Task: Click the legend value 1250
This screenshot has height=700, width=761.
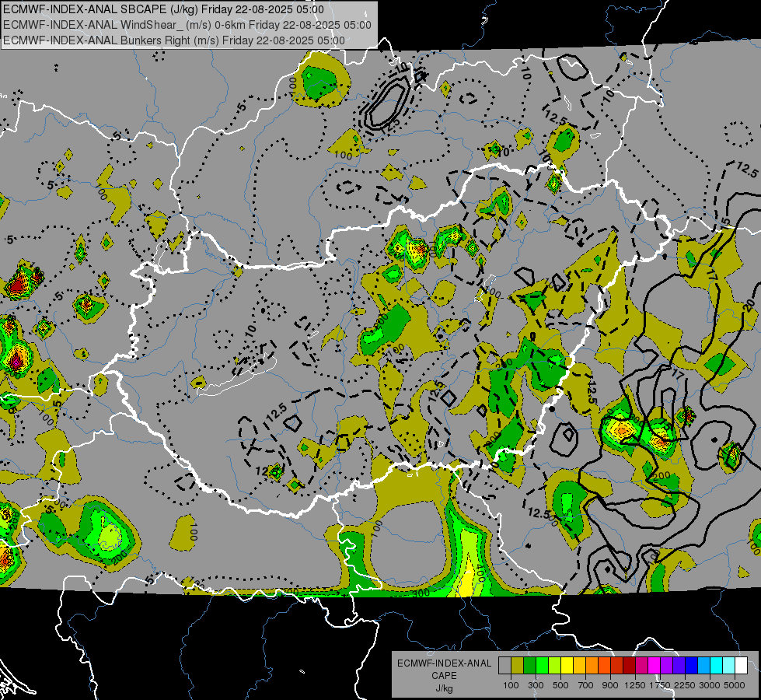Action: 635,685
